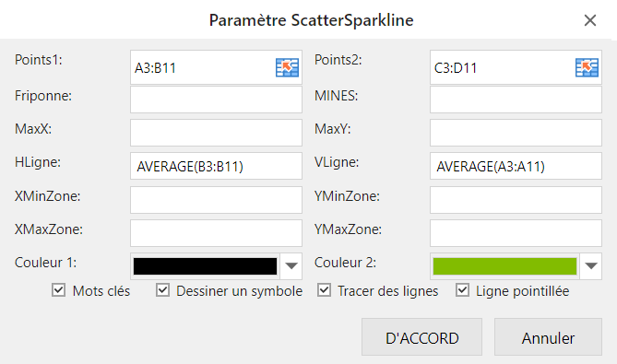Select the green Couleur 2 swatch

[504, 266]
